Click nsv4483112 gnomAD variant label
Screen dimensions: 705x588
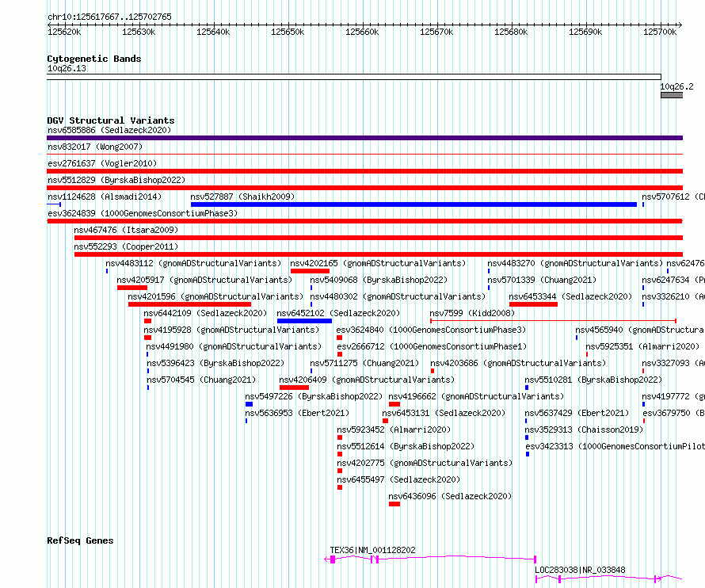193,263
